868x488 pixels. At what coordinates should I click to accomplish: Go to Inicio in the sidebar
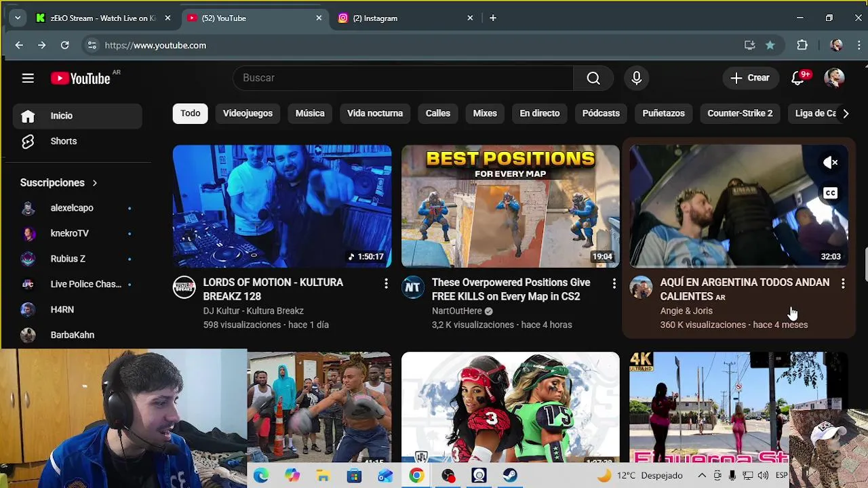tap(77, 116)
